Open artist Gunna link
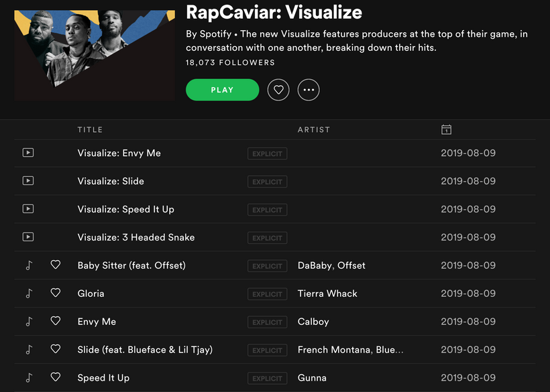The height and width of the screenshot is (392, 550). tap(312, 378)
